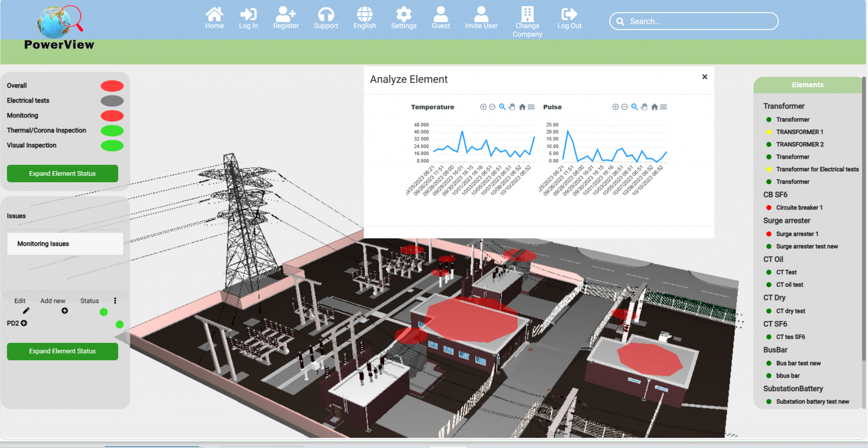Click the green status dot next to Circuite breaker 1
868x448 pixels.
tap(769, 207)
